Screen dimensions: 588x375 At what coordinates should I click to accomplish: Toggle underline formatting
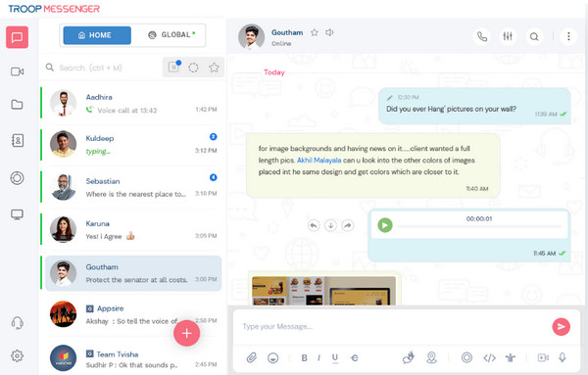(x=335, y=358)
